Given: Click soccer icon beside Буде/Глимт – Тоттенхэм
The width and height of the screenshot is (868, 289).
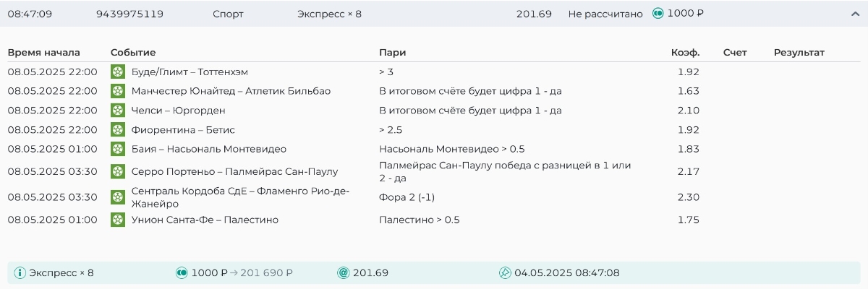Looking at the screenshot, I should coord(118,72).
